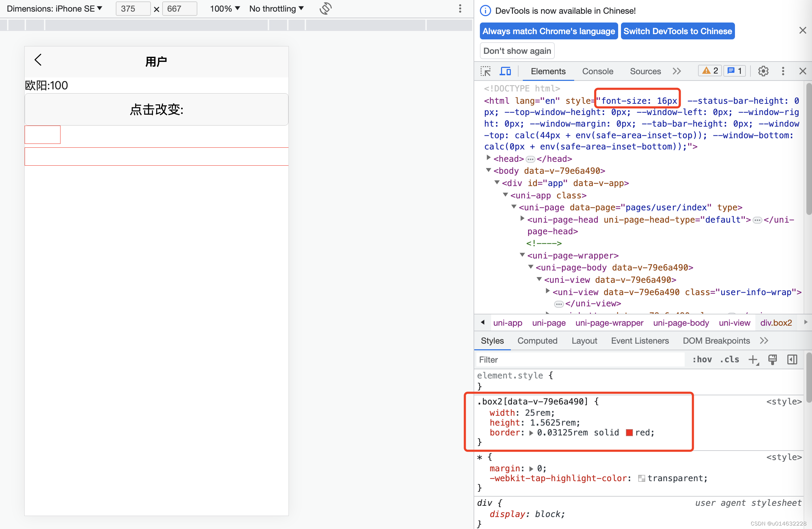The height and width of the screenshot is (529, 812).
Task: Open the Layout pane tab
Action: [x=584, y=341]
